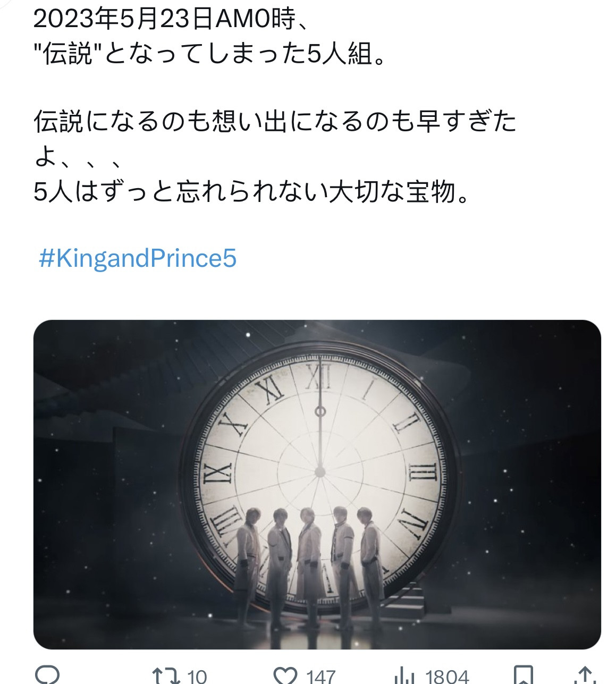The height and width of the screenshot is (684, 616).
Task: Click the line "伝説"となってしまった5人組
Action: [x=208, y=54]
